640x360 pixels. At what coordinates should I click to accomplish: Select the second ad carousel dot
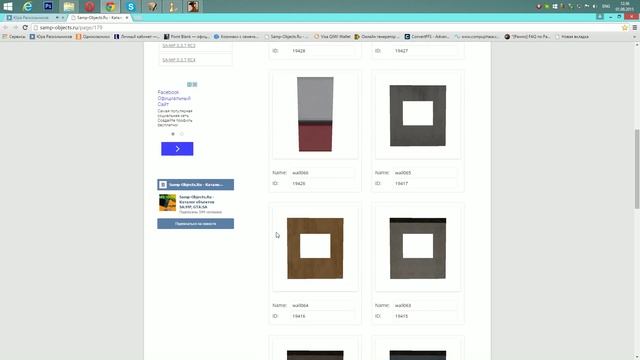click(x=182, y=134)
